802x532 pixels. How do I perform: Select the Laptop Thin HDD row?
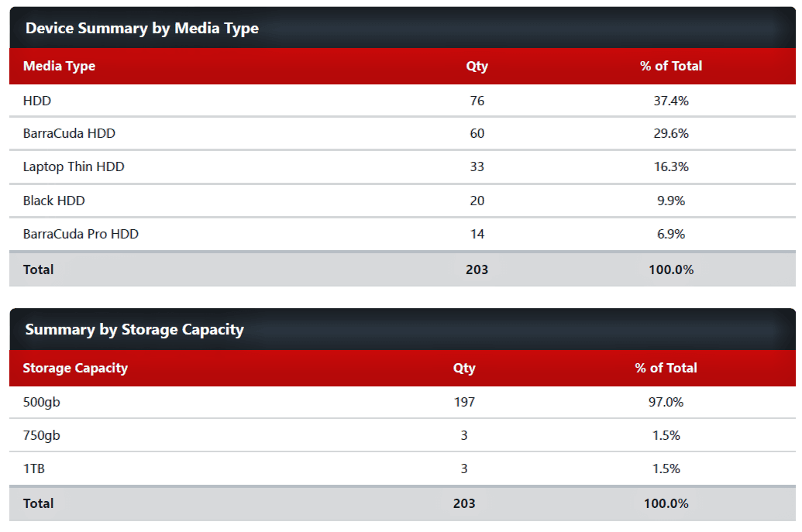(402, 166)
